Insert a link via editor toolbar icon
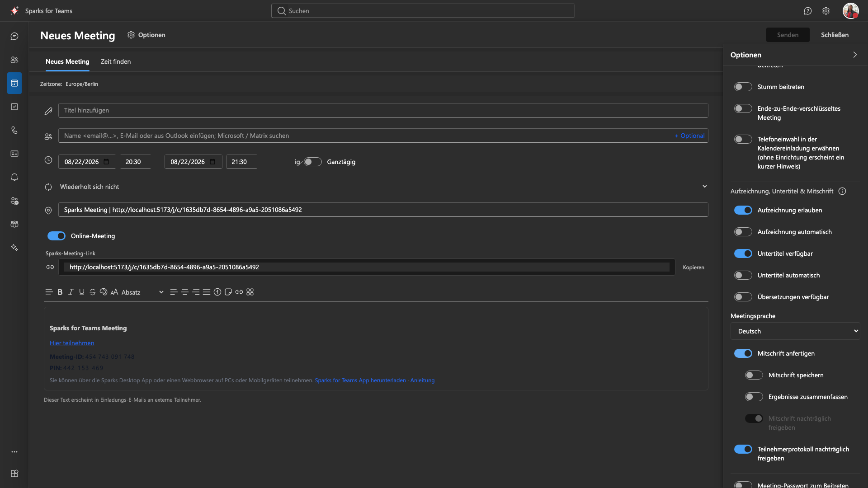The width and height of the screenshot is (868, 488). tap(239, 292)
